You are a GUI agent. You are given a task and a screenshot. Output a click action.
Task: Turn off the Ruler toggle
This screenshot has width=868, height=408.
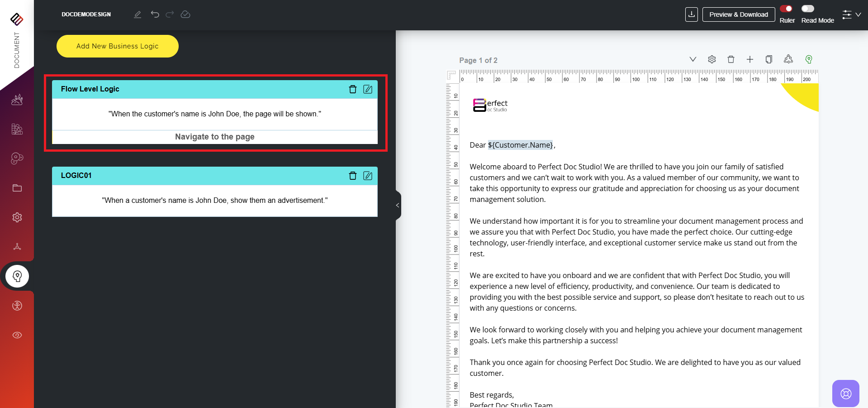click(x=786, y=9)
